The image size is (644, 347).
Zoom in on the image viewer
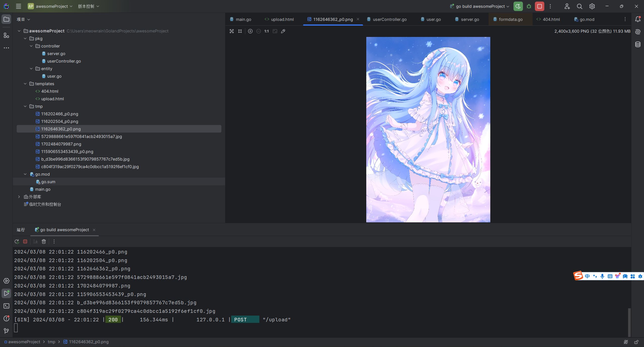click(250, 31)
